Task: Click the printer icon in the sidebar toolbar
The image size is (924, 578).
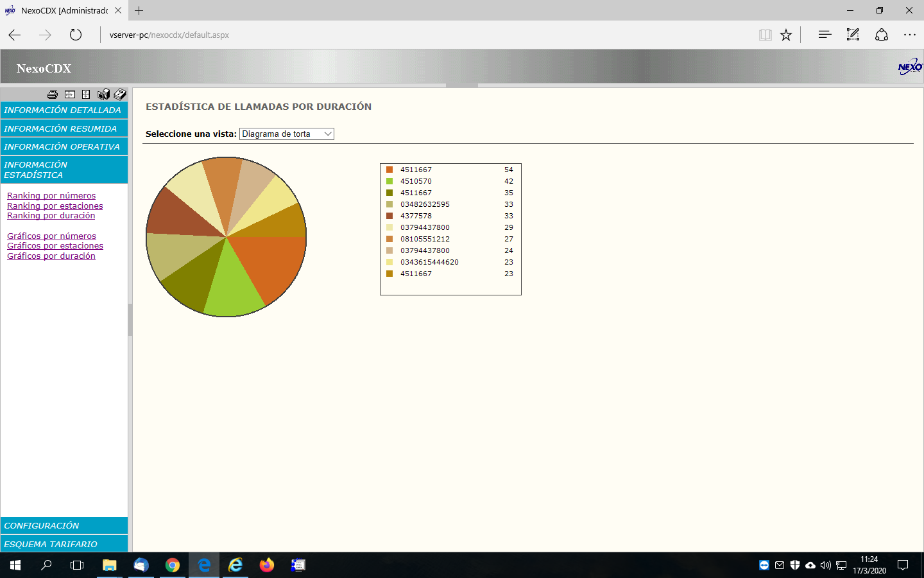Action: click(53, 94)
